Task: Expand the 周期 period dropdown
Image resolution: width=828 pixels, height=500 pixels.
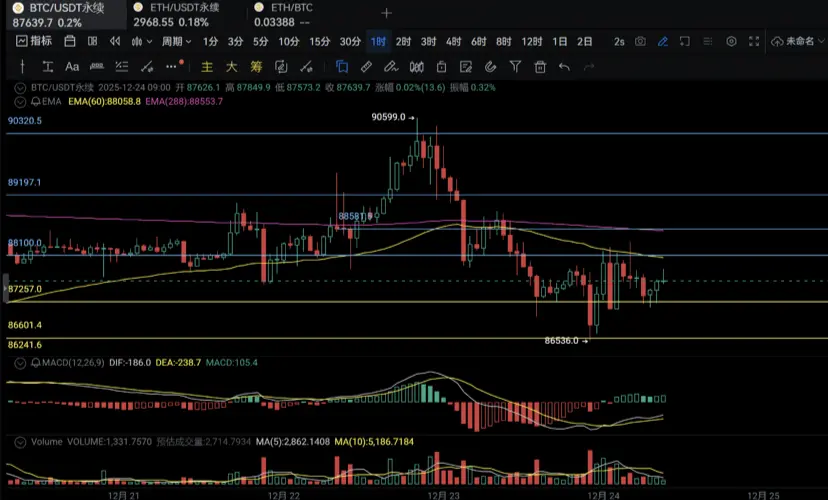Action: coord(176,41)
